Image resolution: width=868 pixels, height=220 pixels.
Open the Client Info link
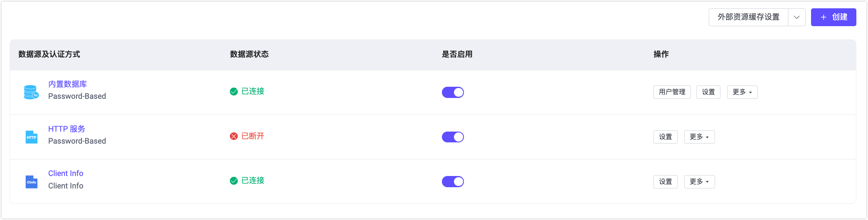point(66,174)
